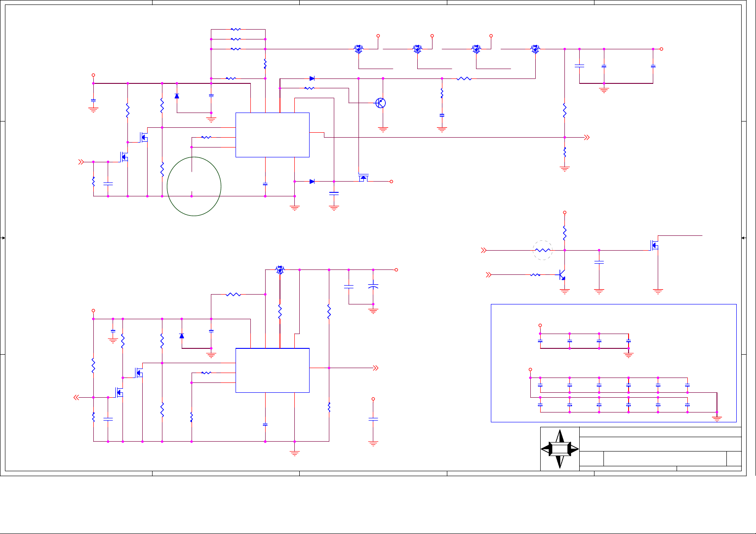Click off-page connector feeding dashed-circle resistor
756x534 pixels.
(484, 250)
